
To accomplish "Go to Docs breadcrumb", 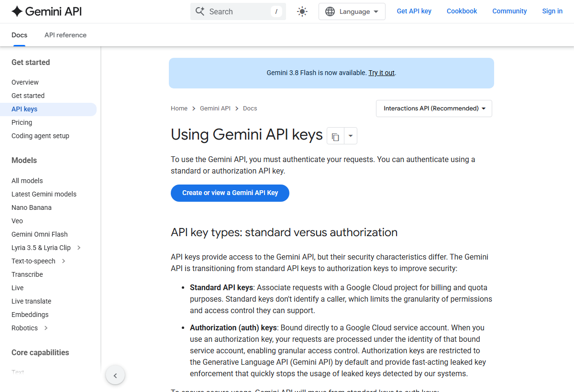I will click(x=250, y=109).
